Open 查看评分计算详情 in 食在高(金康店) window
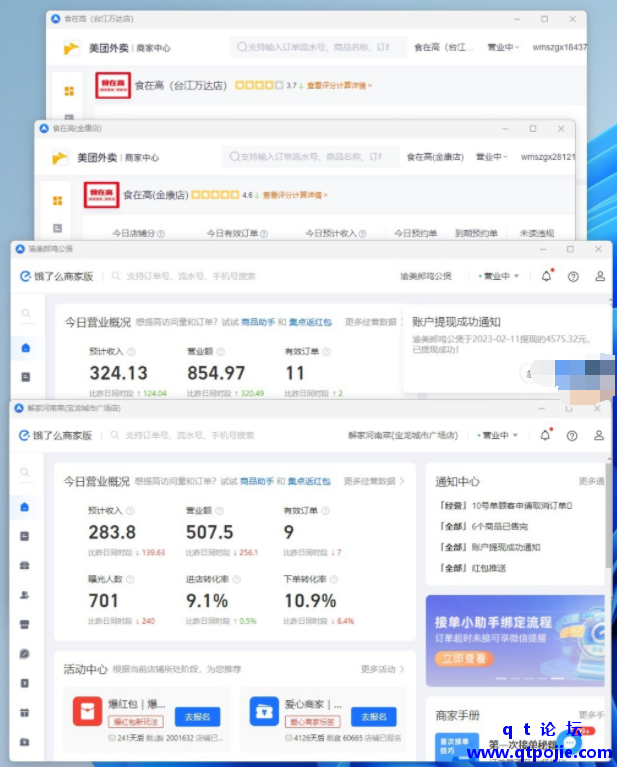 pyautogui.click(x=295, y=195)
